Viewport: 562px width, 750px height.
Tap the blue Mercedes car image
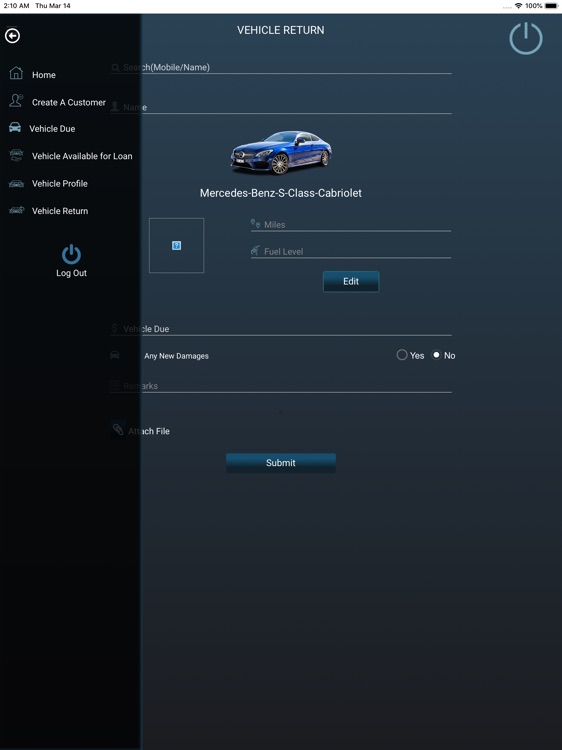281,153
